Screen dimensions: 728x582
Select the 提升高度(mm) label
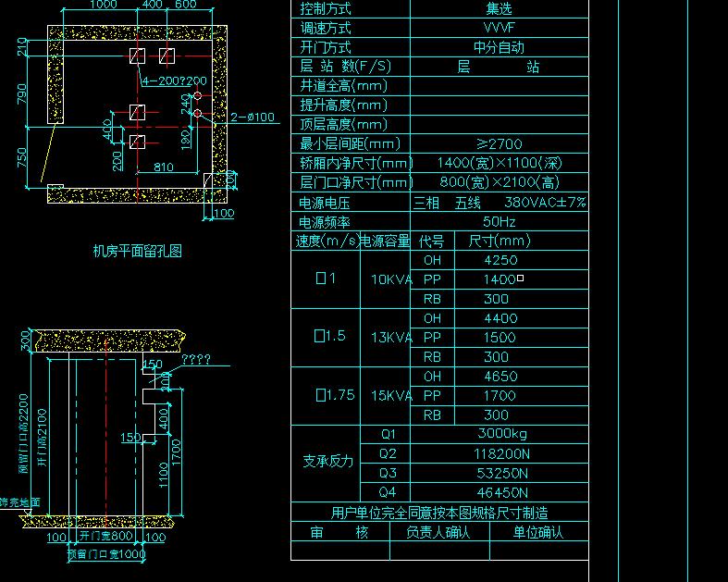click(343, 105)
